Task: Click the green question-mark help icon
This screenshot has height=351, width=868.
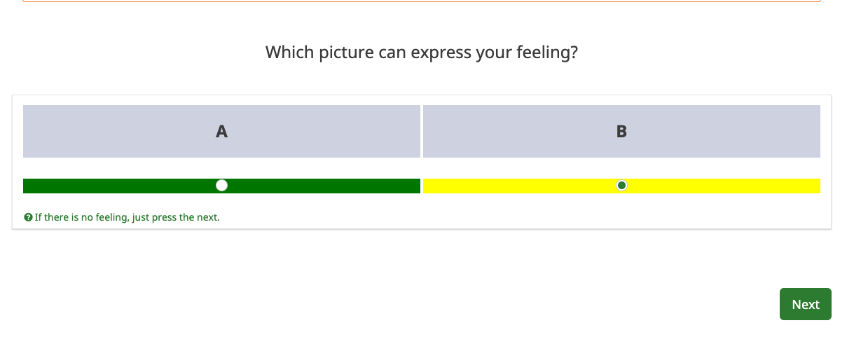Action: (28, 218)
